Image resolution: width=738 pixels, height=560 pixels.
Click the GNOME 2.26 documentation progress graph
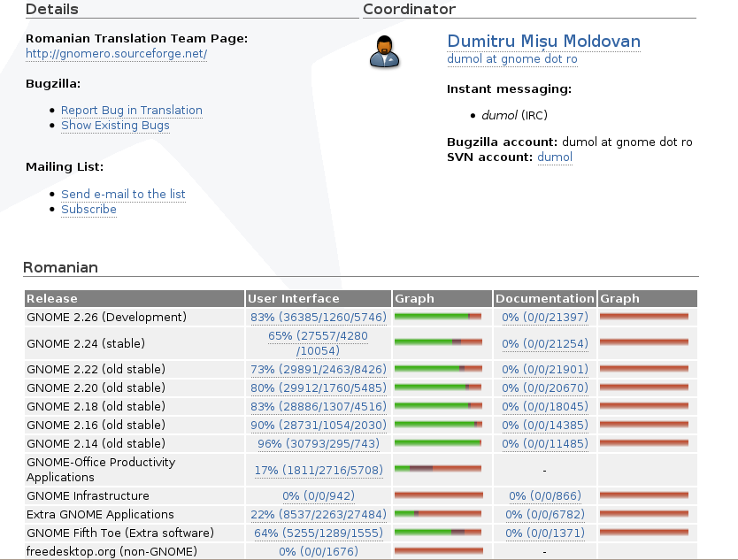644,317
